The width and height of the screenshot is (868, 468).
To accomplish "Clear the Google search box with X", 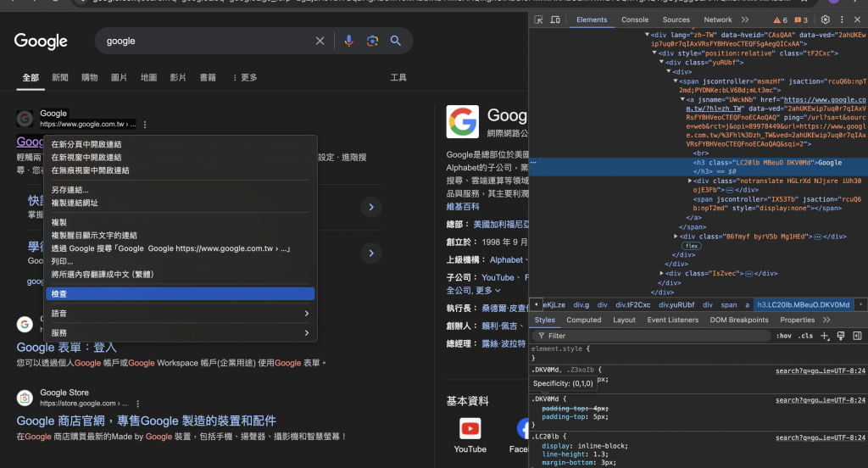I will [x=320, y=41].
